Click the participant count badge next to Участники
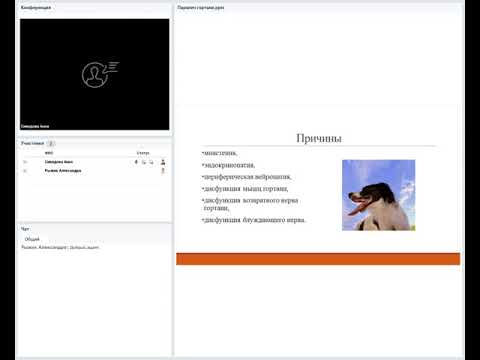480x360 pixels. coord(51,143)
